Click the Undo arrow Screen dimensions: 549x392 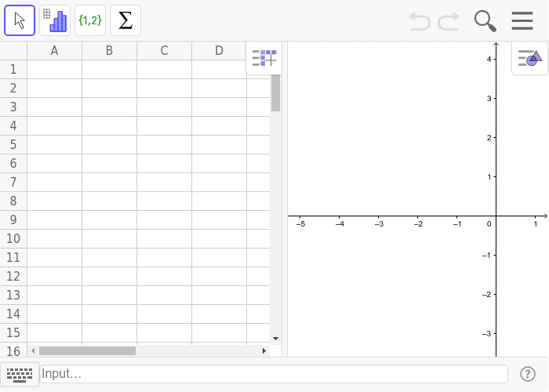click(x=420, y=21)
